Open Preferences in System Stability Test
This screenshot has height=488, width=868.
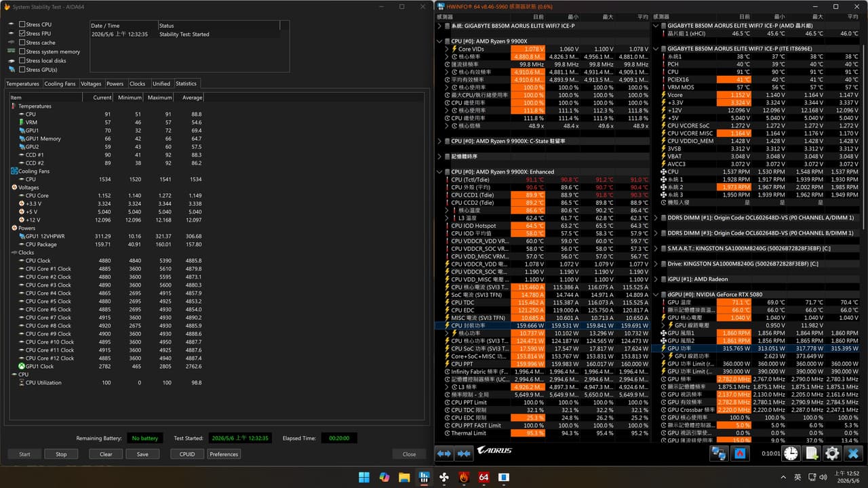(x=224, y=454)
